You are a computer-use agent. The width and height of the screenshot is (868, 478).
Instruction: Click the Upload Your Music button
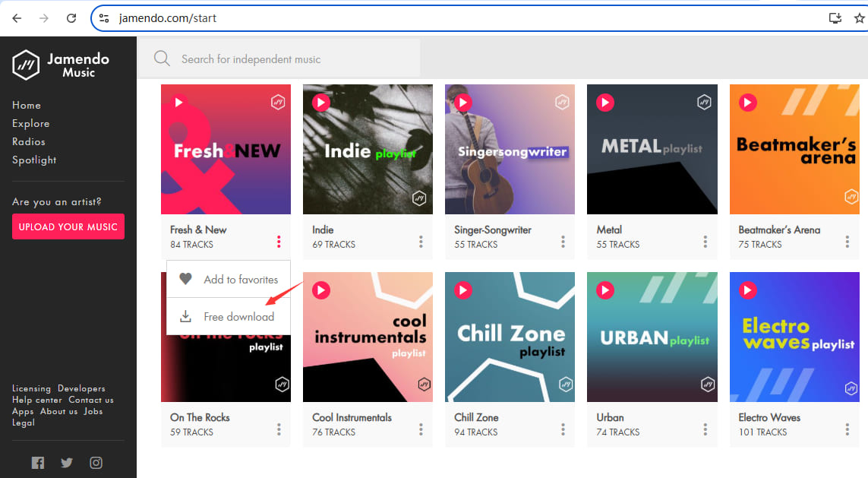point(68,226)
